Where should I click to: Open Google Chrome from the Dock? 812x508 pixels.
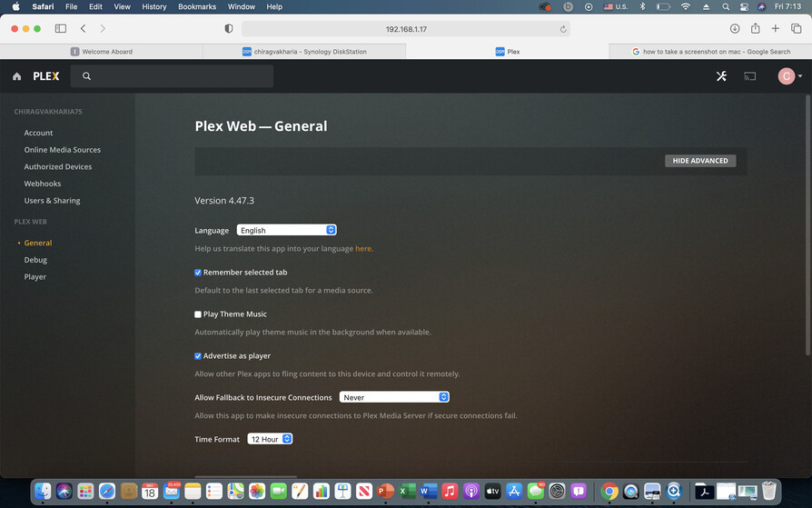[x=609, y=491]
